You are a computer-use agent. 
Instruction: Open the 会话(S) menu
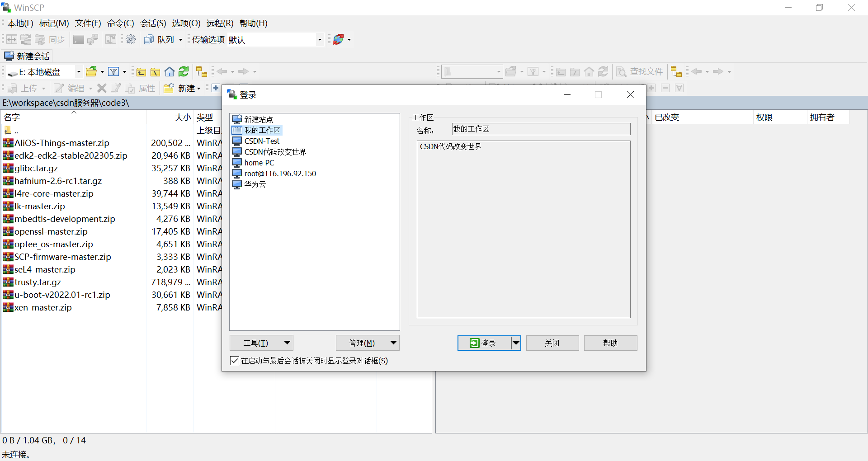[x=153, y=23]
